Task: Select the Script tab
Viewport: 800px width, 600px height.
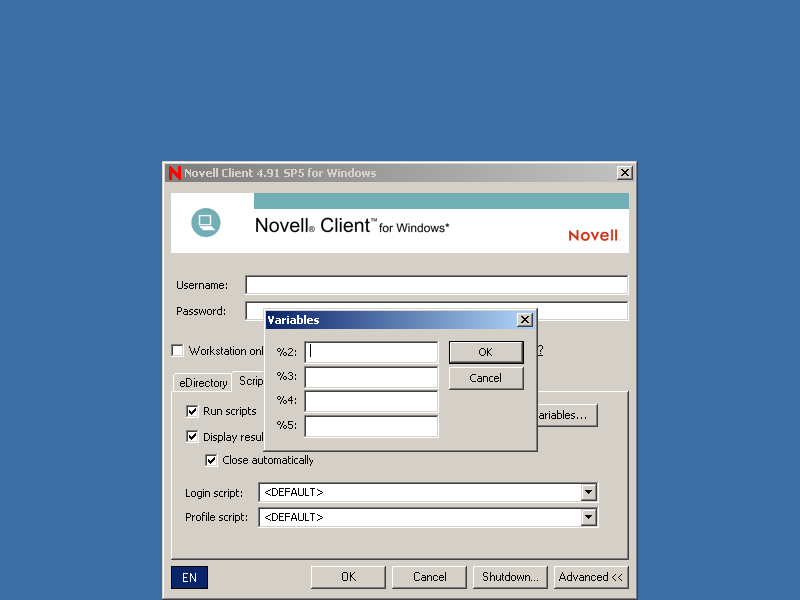Action: (250, 381)
